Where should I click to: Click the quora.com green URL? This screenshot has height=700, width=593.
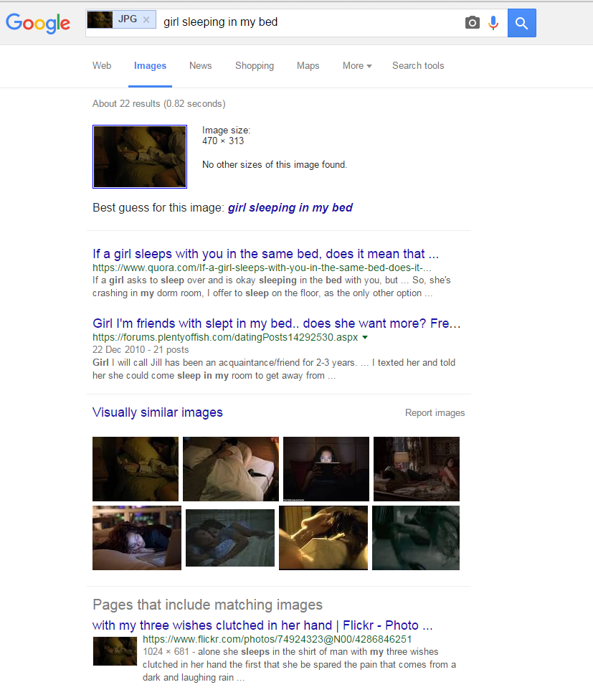point(262,268)
